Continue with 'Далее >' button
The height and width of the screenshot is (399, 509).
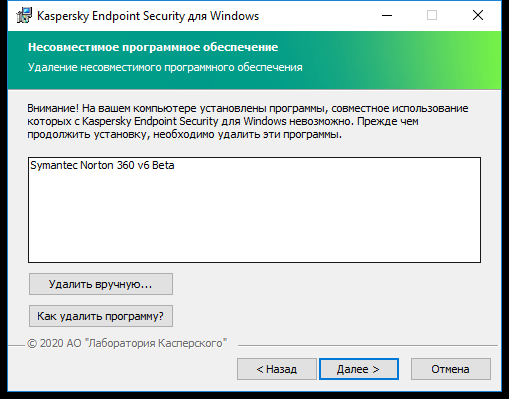click(359, 369)
